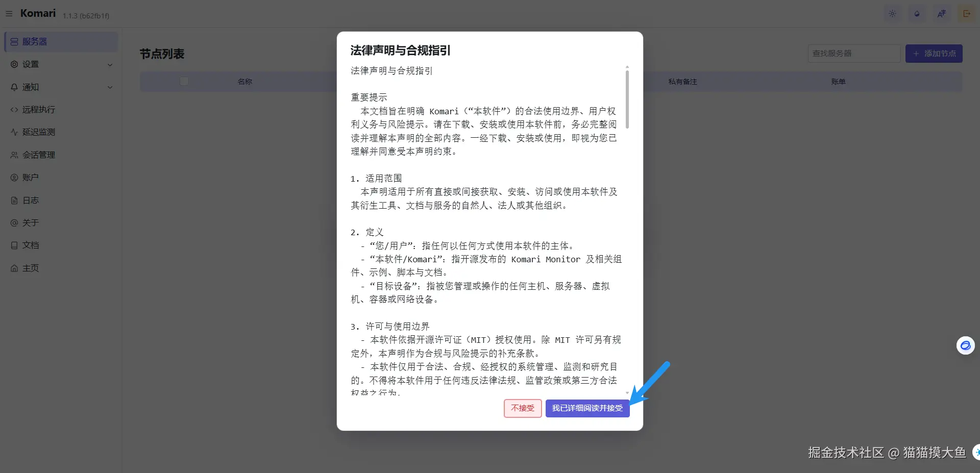Click the 通知 bell icon
980x473 pixels.
click(x=14, y=87)
